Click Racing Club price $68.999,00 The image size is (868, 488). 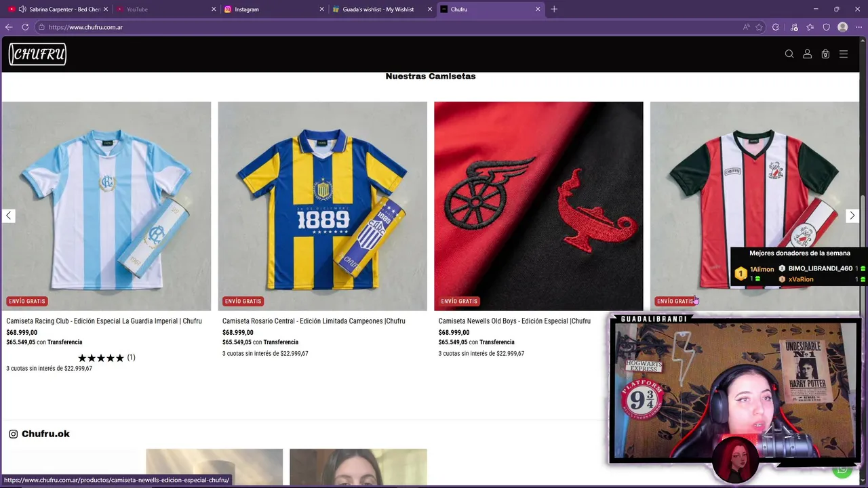click(22, 333)
